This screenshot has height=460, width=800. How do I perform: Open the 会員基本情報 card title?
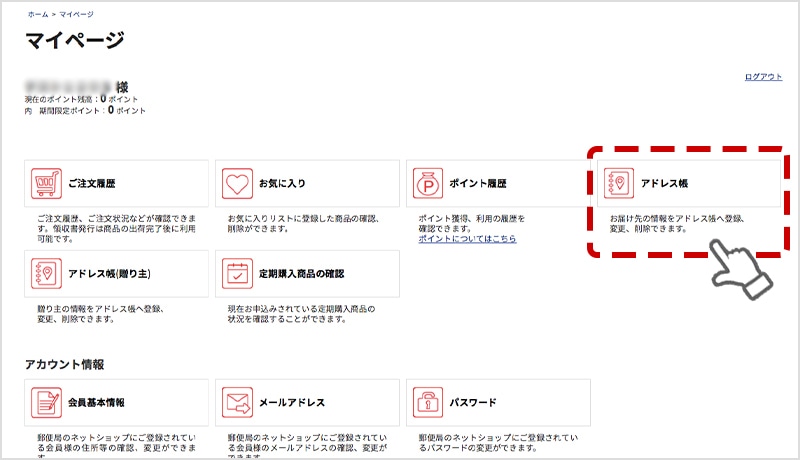click(96, 403)
